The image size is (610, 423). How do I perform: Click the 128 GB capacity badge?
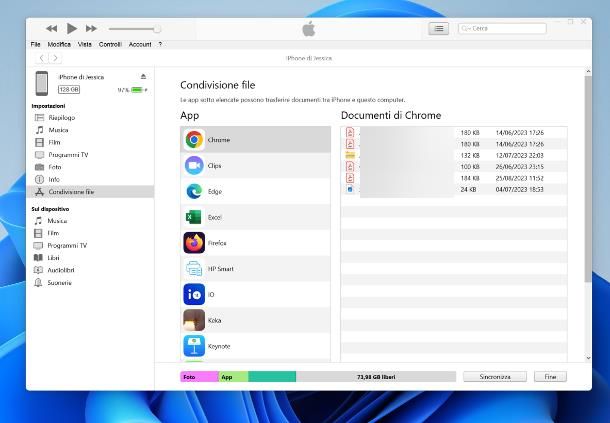[x=69, y=90]
